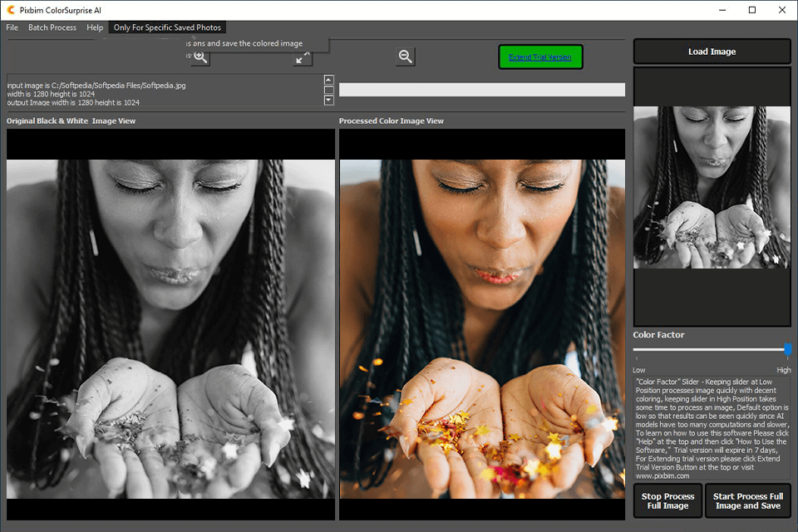This screenshot has height=532, width=798.
Task: Maximize the Pixbim window
Action: click(x=752, y=10)
